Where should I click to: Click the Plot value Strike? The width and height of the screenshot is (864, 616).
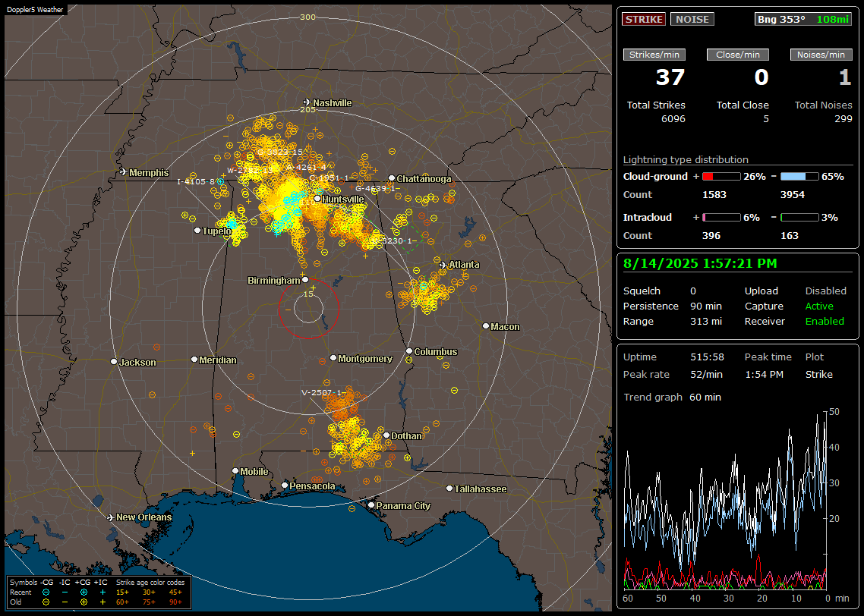(818, 374)
